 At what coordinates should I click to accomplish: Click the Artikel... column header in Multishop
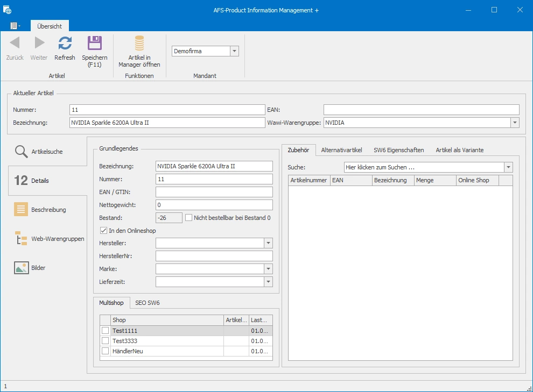coord(236,320)
